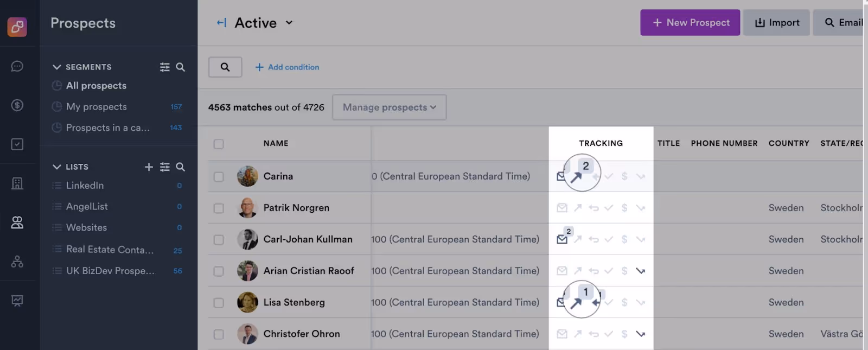Click the New Prospect button
The image size is (868, 350).
click(690, 23)
